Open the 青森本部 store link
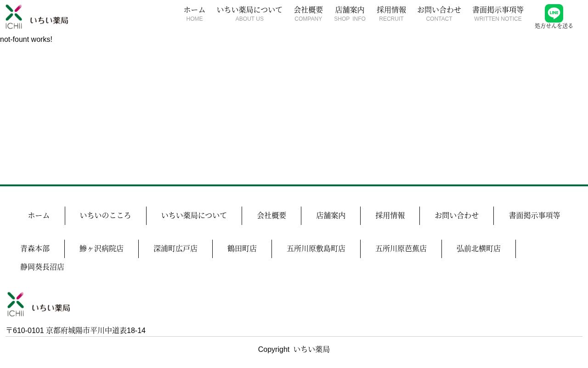Viewport: 588px width, 368px height. [x=35, y=249]
